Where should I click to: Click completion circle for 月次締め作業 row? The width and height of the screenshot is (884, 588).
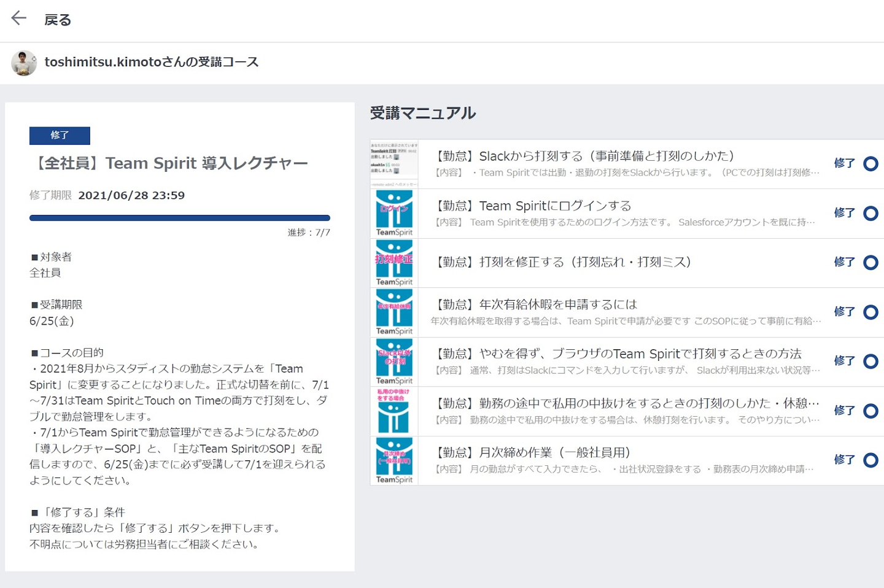click(x=870, y=460)
